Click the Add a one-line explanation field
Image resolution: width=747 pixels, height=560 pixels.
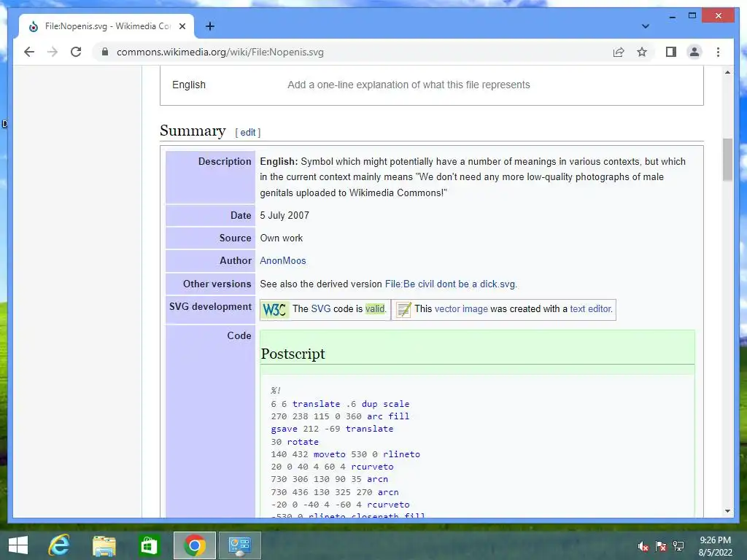click(409, 85)
